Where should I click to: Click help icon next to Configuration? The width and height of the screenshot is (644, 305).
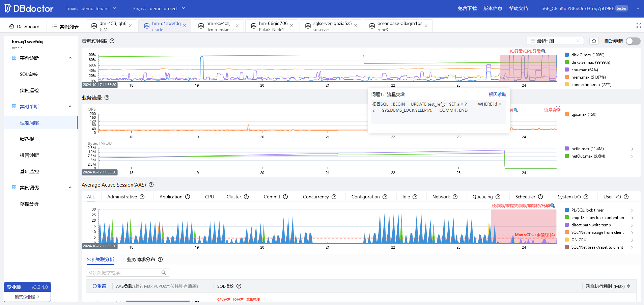coord(385,197)
